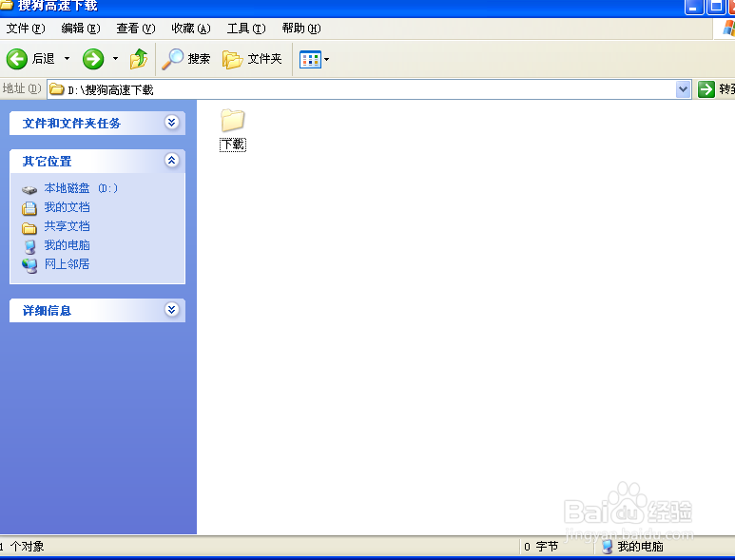Click the 1 个对象 status text
Viewport: 735px width, 560px height.
tap(22, 547)
